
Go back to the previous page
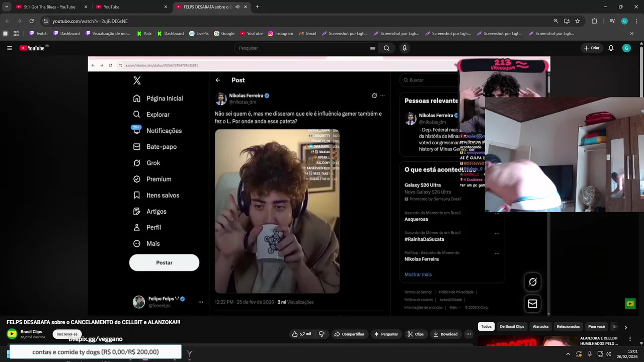(7, 21)
